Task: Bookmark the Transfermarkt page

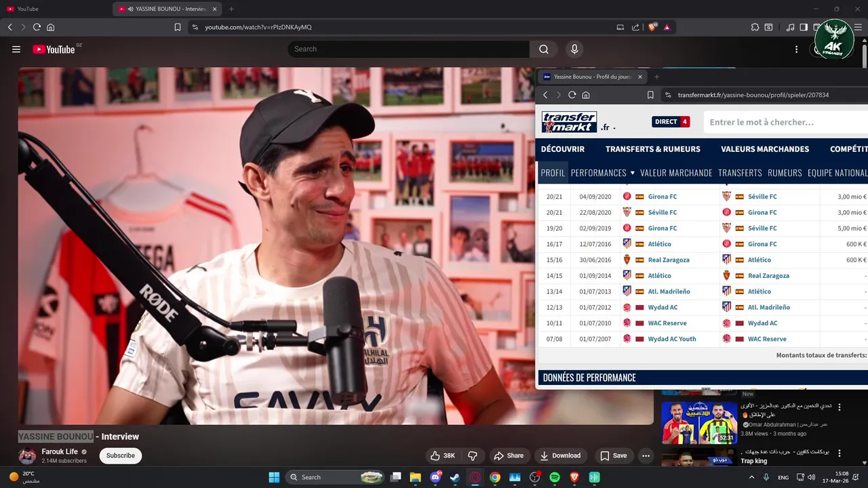Action: (x=650, y=95)
